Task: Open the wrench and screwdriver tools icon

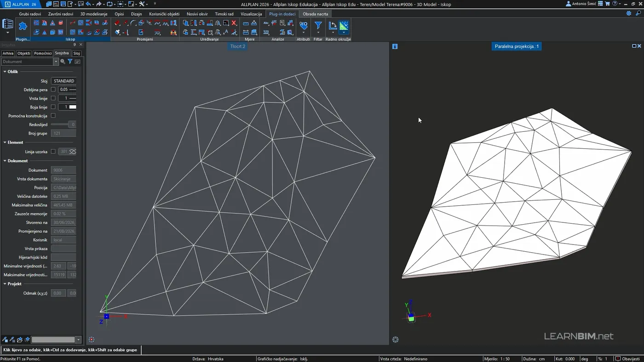Action: tap(142, 4)
